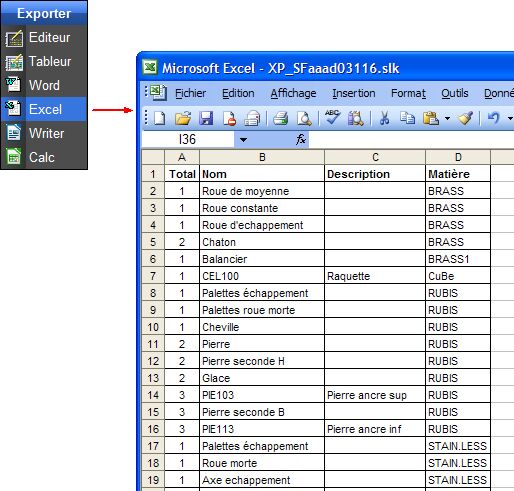This screenshot has height=491, width=514.
Task: Choose highlighted Excel export option
Action: (x=45, y=109)
